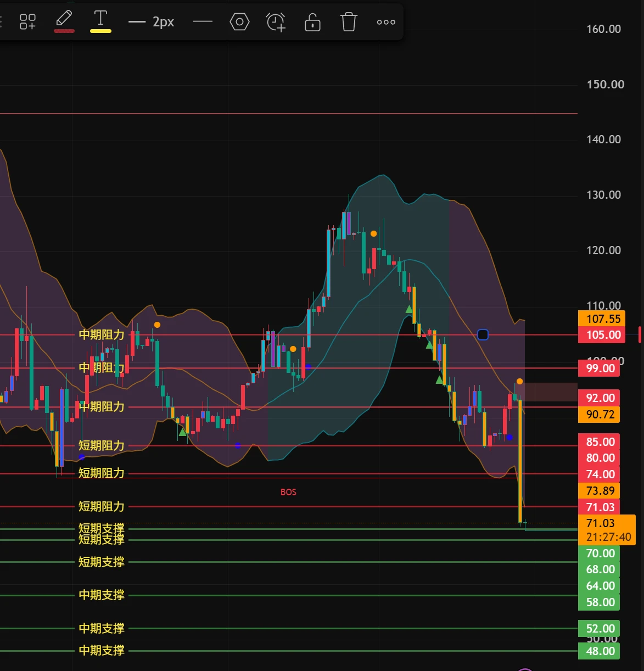
Task: Open line color picker with pencil icon
Action: click(x=64, y=21)
